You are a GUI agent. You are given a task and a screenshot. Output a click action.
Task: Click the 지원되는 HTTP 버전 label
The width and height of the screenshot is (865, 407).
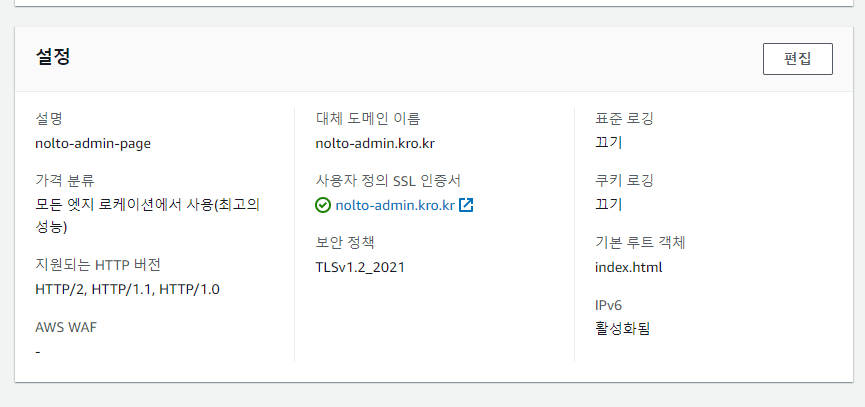(x=97, y=265)
